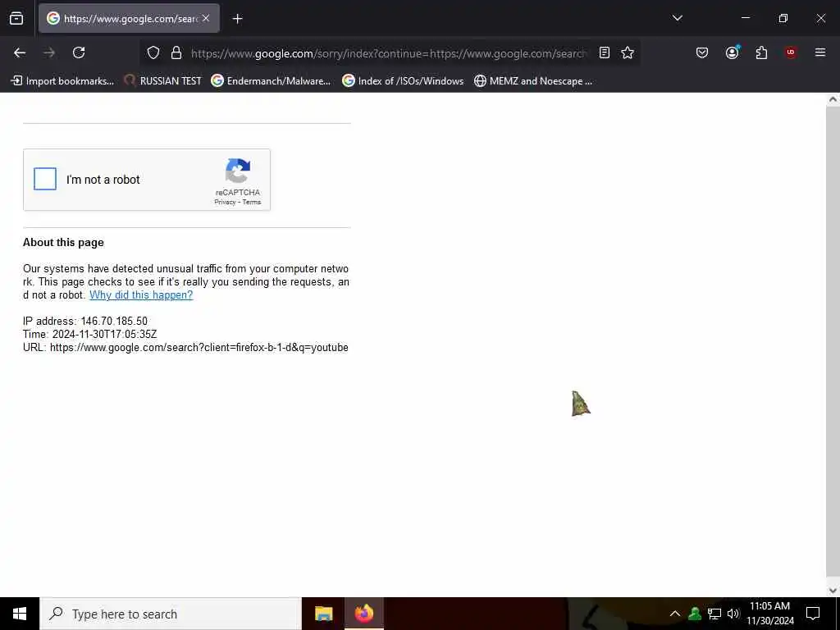Reload the current page

(x=79, y=52)
